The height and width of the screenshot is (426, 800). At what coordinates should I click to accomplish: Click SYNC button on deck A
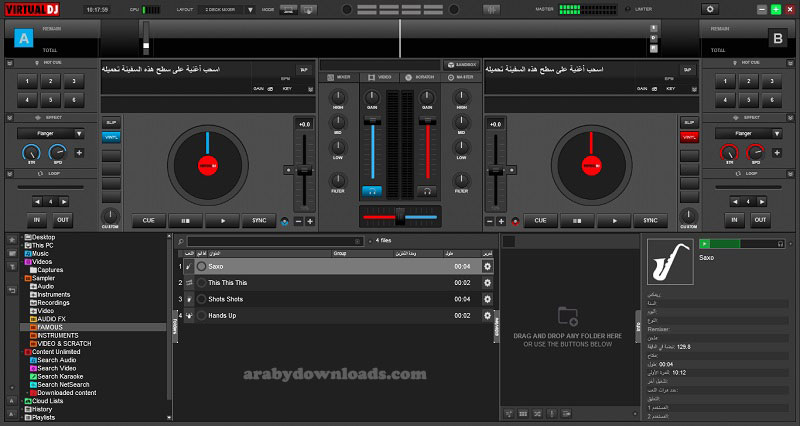pyautogui.click(x=259, y=220)
